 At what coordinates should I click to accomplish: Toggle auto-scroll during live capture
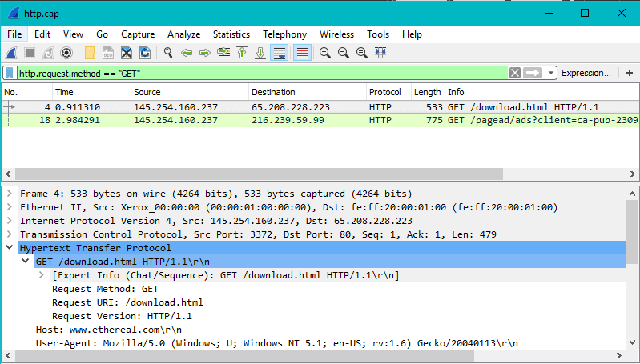click(280, 53)
